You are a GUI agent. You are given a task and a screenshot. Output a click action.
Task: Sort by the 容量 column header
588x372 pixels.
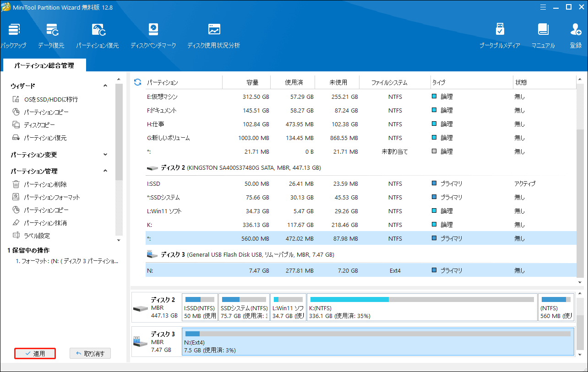[246, 82]
